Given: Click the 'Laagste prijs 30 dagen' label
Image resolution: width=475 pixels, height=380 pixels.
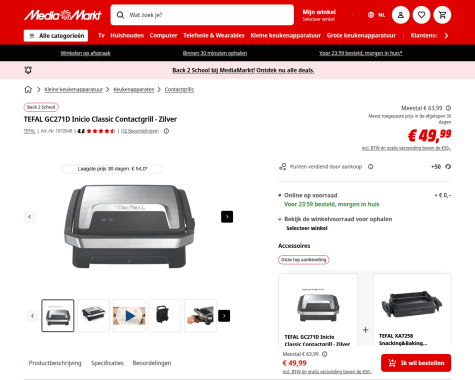Looking at the screenshot, I should click(x=112, y=169).
